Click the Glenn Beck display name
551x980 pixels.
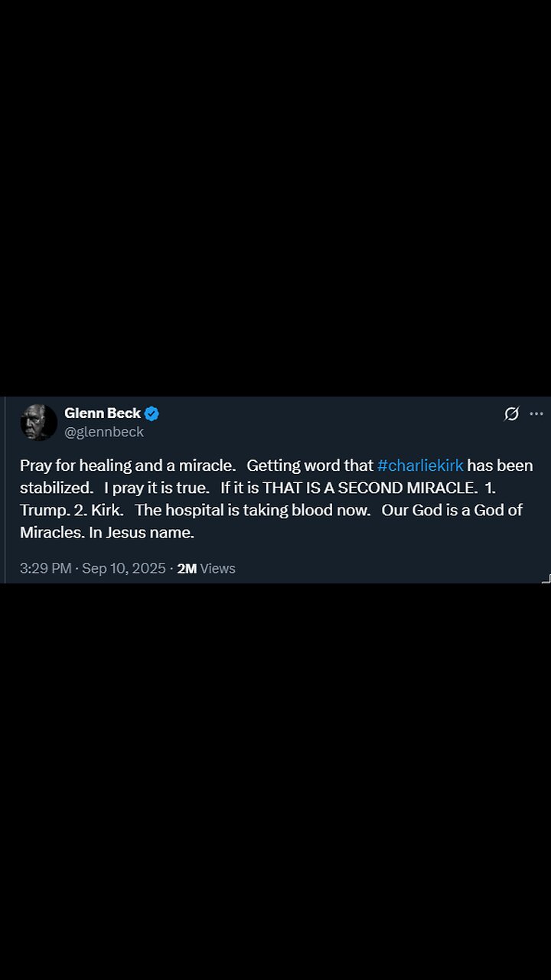point(103,413)
